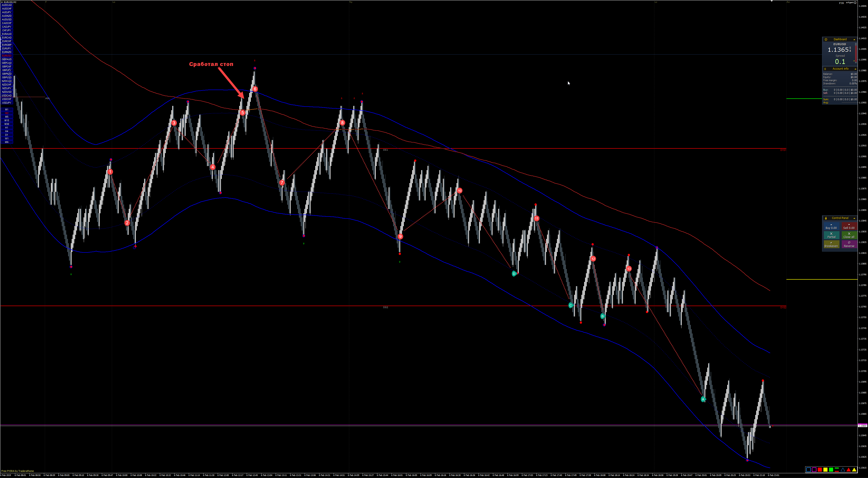Click the Breakeven button

[831, 244]
